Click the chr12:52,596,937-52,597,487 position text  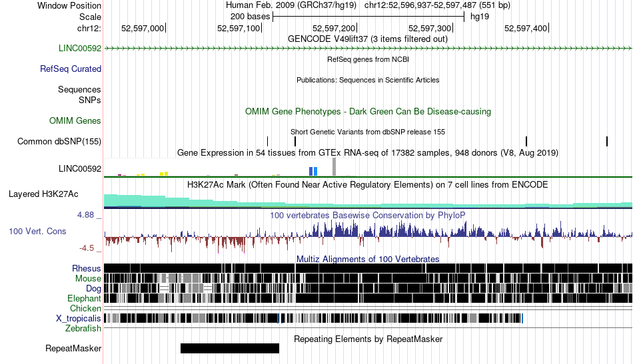pyautogui.click(x=420, y=5)
